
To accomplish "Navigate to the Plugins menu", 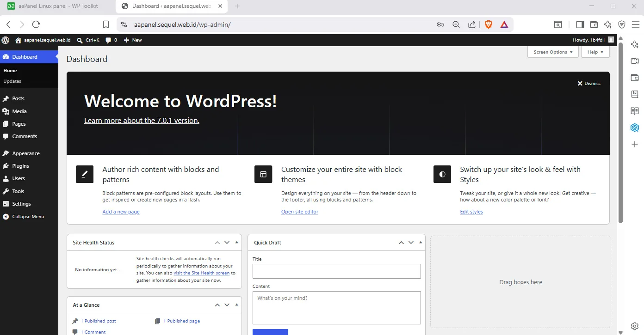I will coord(29,166).
